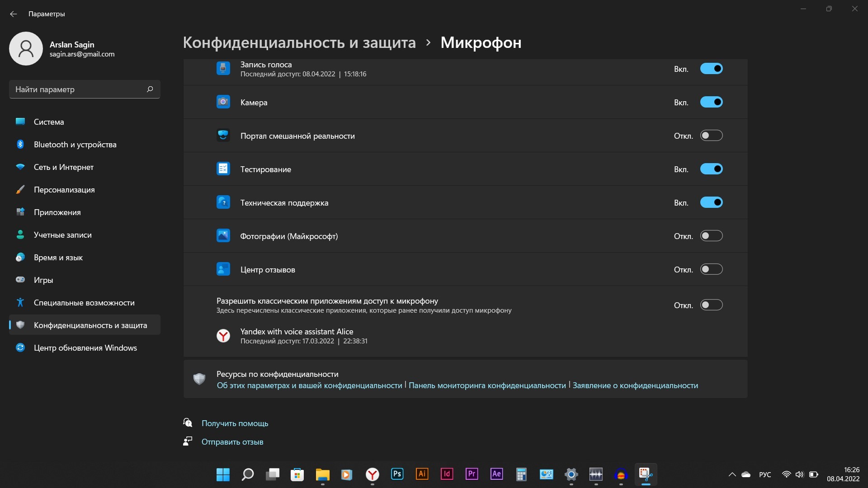Open Photoshop from the taskbar
This screenshot has width=868, height=488.
click(397, 474)
